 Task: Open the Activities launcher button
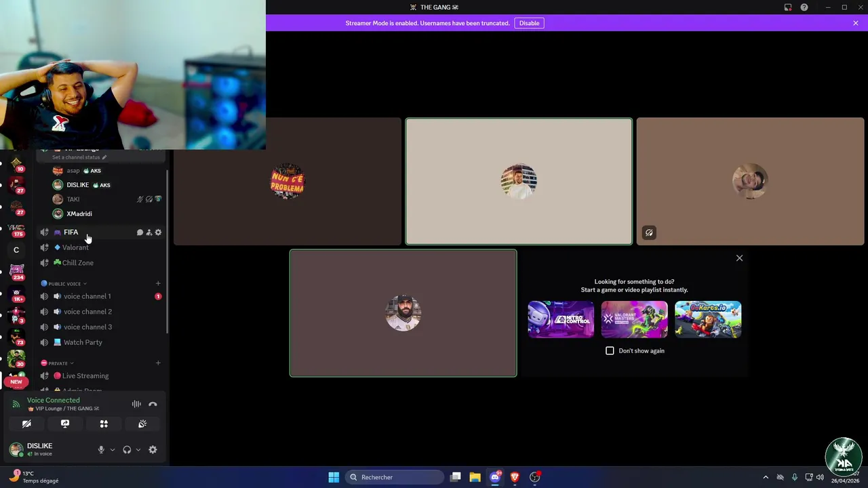pyautogui.click(x=104, y=424)
